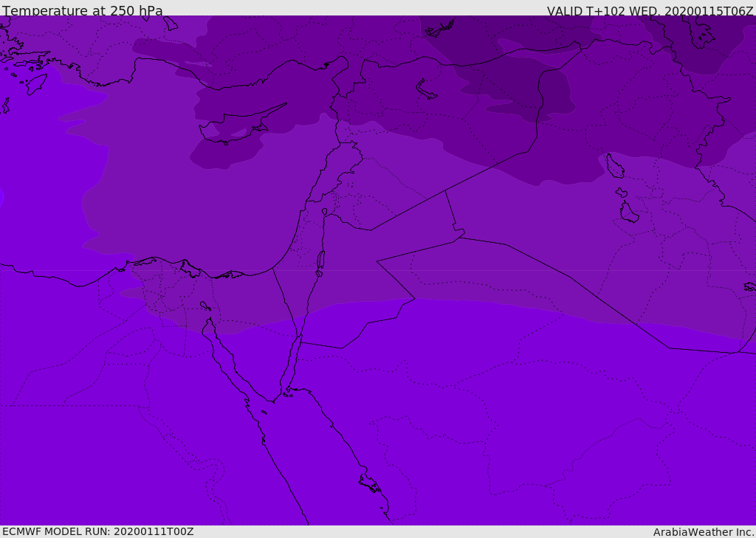
Task: Select the 'ECMWF MODEL RUN: 20200111T00Z' label
Action: click(x=98, y=531)
